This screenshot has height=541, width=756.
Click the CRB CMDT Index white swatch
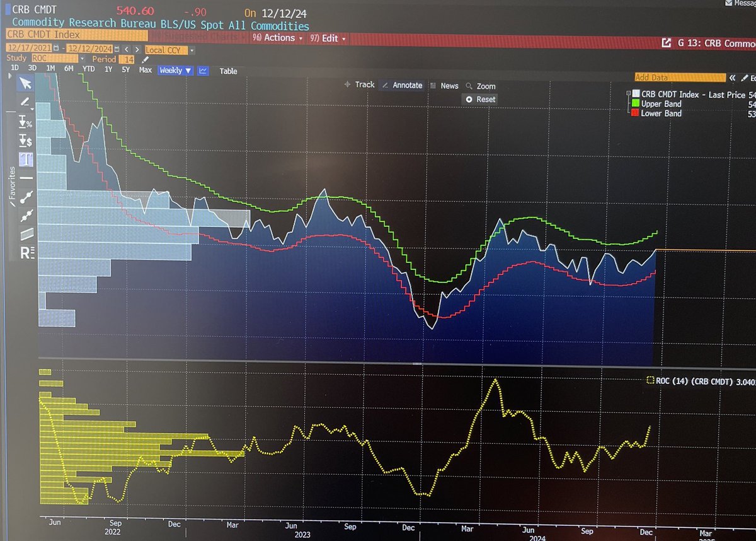[x=636, y=93]
